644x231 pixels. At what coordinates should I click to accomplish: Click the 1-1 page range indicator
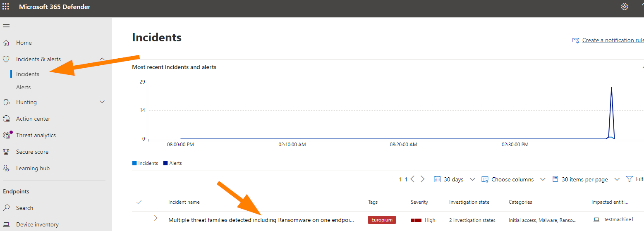pos(403,179)
